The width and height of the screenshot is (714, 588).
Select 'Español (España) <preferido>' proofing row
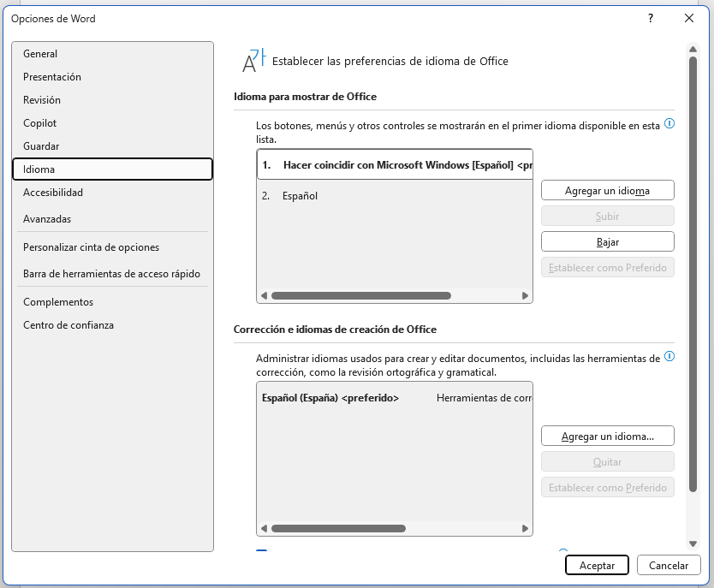point(395,398)
